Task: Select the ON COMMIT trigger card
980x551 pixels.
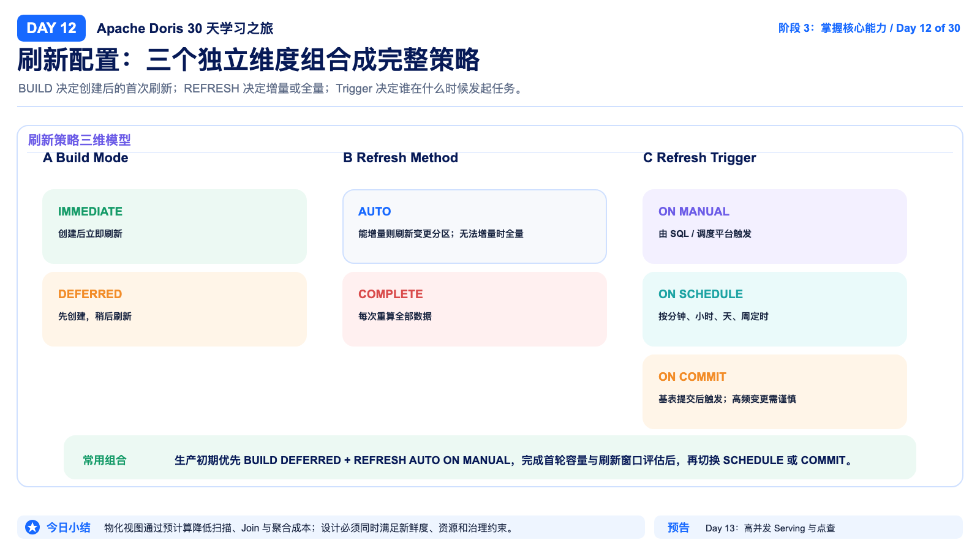Action: (775, 392)
